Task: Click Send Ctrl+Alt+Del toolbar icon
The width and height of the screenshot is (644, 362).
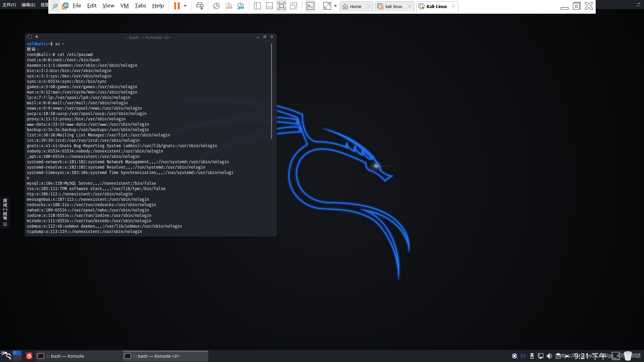Action: [200, 6]
